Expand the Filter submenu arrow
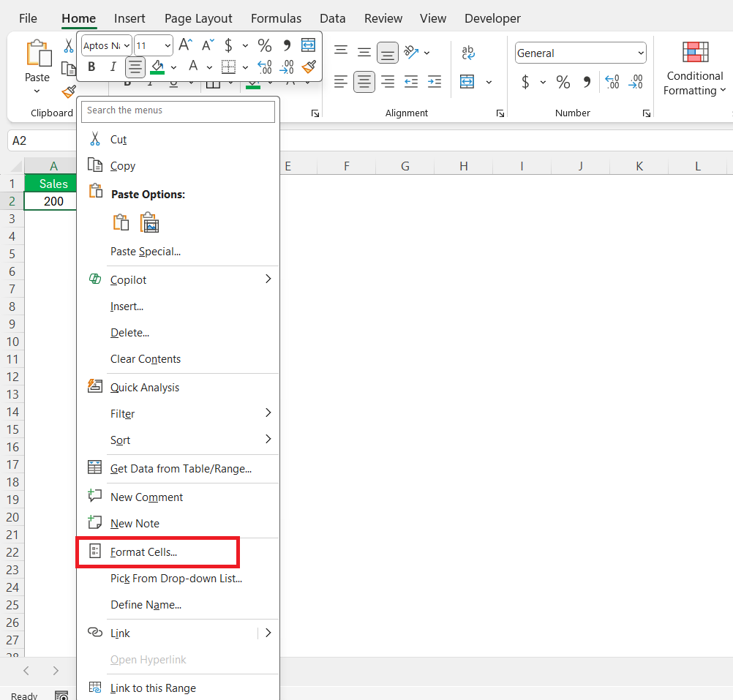This screenshot has width=733, height=700. click(x=268, y=413)
